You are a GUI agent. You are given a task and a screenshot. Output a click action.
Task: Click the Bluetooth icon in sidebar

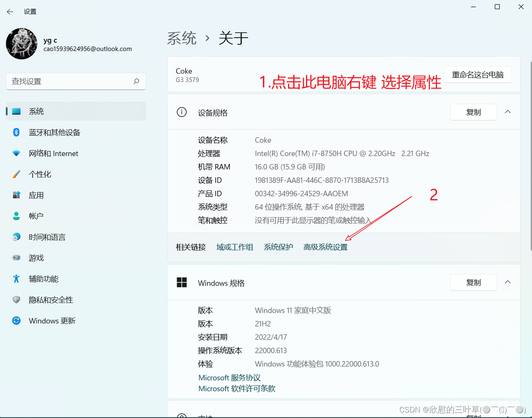tap(16, 132)
